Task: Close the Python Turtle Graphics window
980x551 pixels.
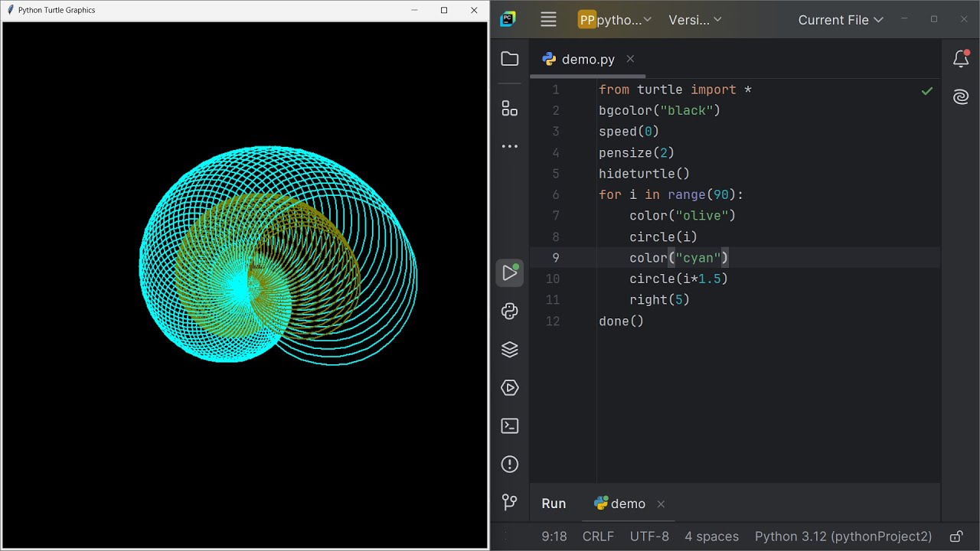Action: click(474, 10)
